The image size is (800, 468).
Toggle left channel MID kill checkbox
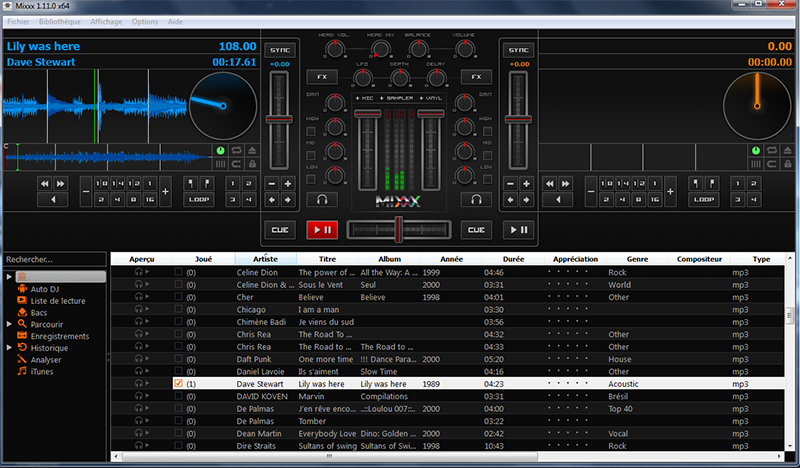[311, 155]
